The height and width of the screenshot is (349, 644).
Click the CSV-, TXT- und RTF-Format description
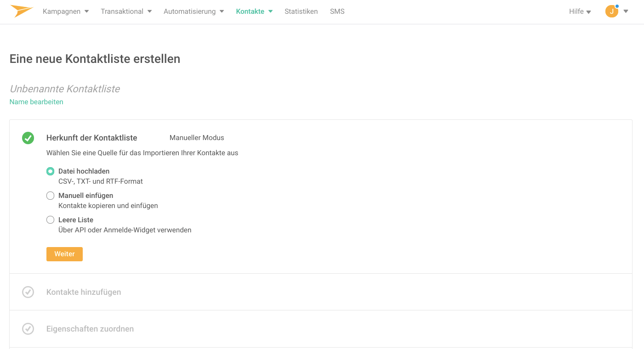tap(101, 181)
